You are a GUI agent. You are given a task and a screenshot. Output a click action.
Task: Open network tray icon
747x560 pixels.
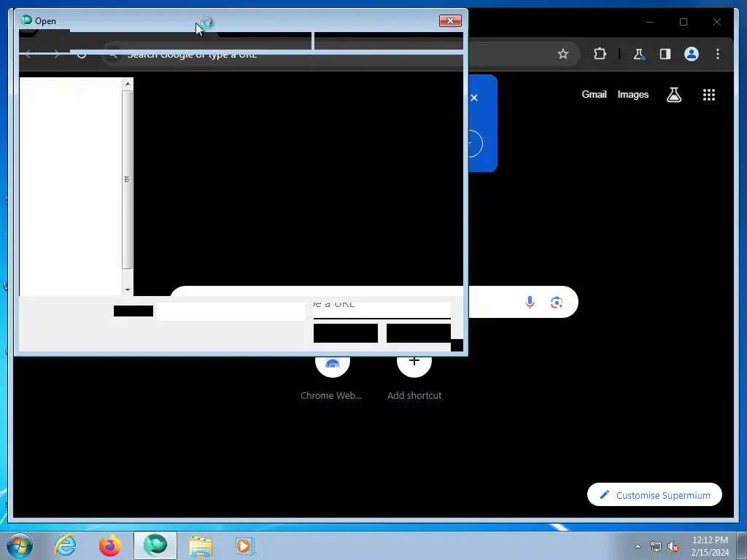[656, 547]
